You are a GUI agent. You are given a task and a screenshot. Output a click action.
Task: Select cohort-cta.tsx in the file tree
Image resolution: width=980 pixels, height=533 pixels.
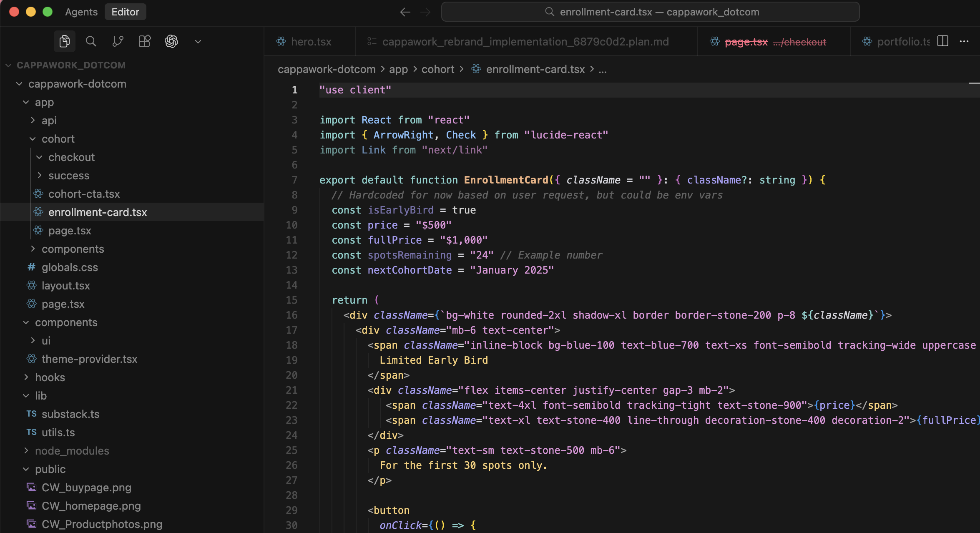coord(84,194)
